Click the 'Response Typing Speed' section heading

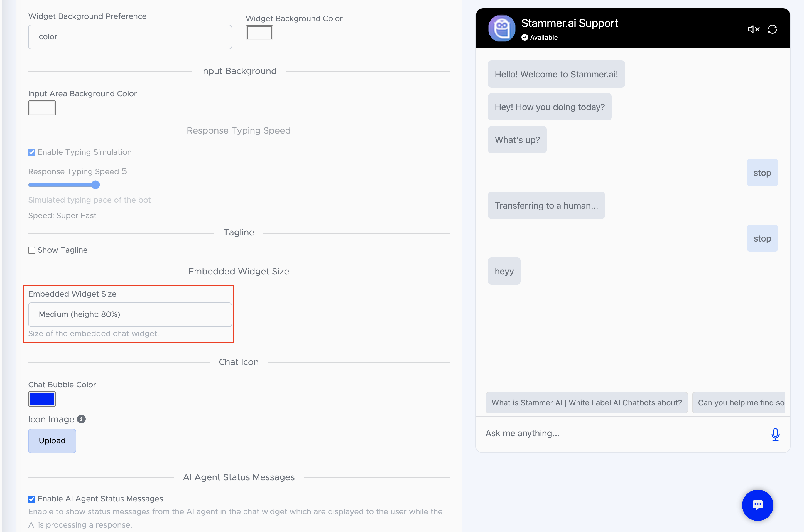point(239,130)
